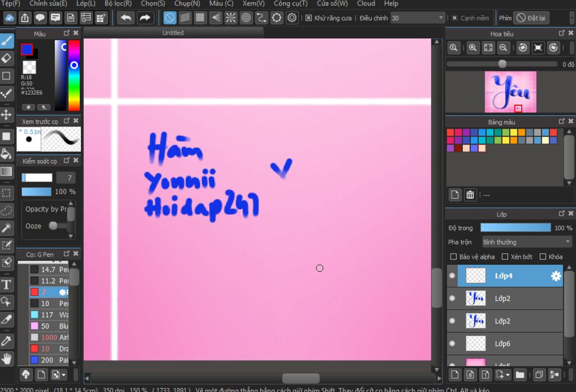Screen dimensions: 576x392
Task: Open the Chỉnh sửa(E) menu
Action: pyautogui.click(x=48, y=4)
